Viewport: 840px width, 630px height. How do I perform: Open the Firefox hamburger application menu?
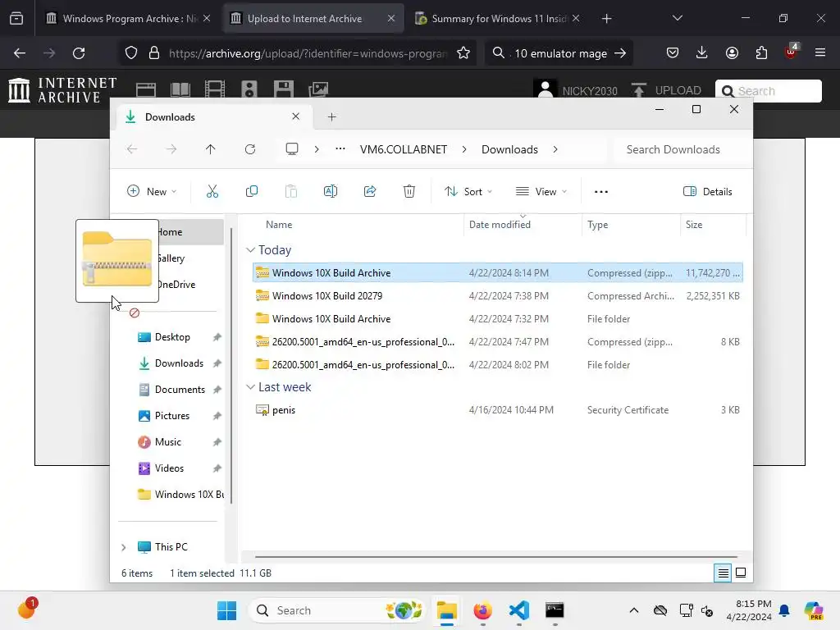coord(820,53)
